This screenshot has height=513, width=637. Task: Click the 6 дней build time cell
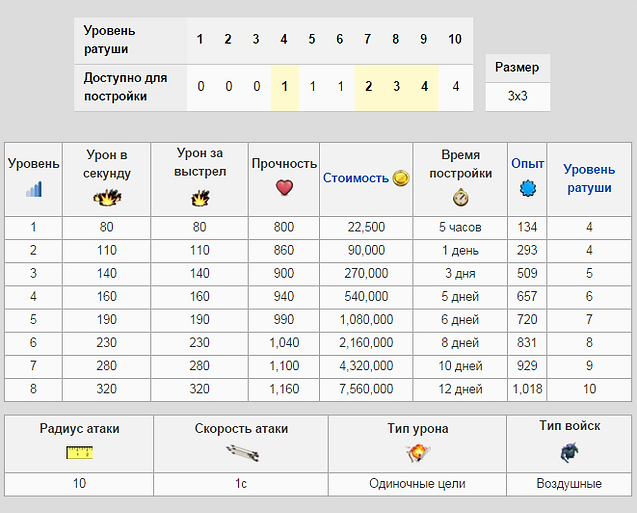(x=460, y=320)
